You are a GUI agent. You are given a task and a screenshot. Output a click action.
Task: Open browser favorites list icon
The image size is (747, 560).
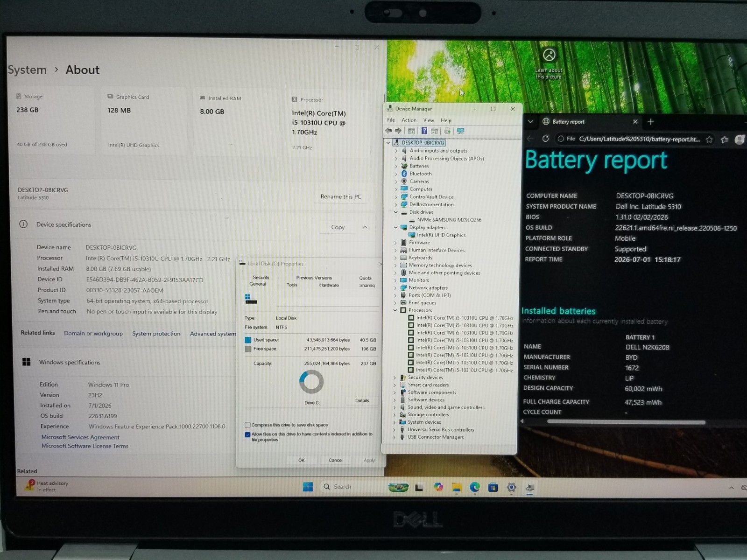(724, 139)
